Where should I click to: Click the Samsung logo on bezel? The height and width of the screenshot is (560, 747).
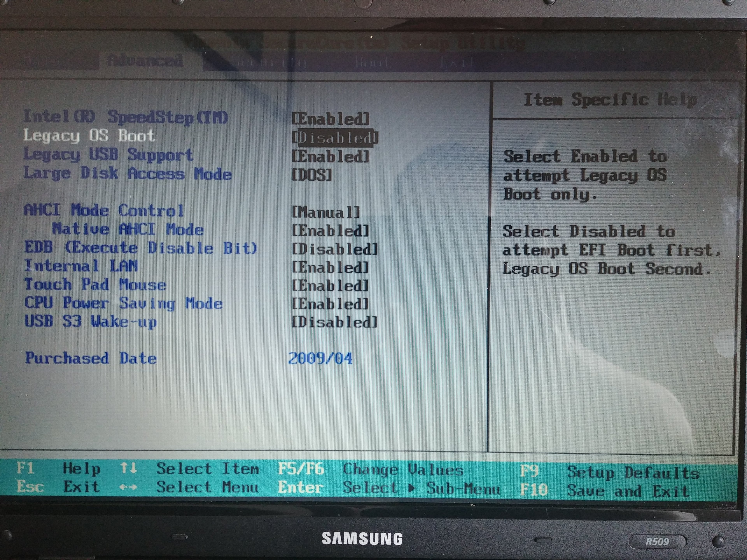tap(362, 539)
